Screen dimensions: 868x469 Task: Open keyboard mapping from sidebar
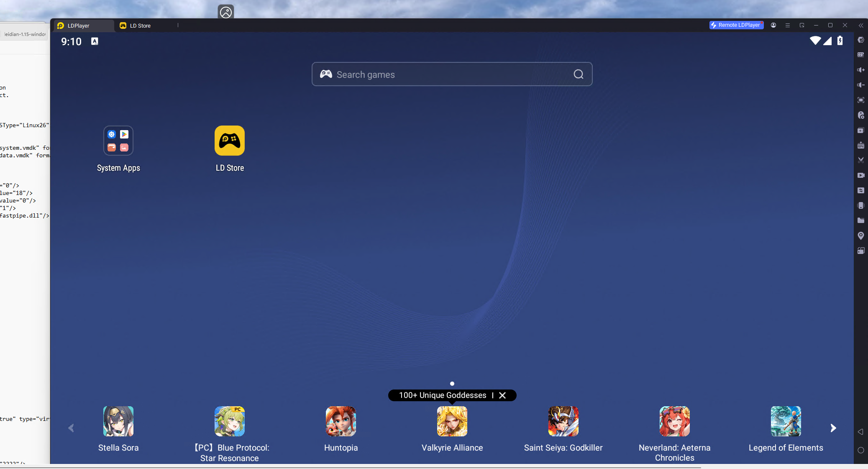[x=860, y=55]
